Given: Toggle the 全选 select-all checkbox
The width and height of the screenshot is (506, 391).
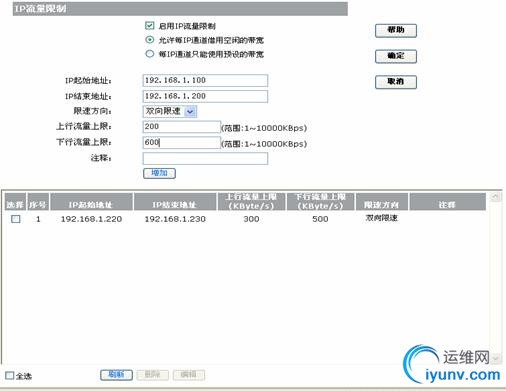Looking at the screenshot, I should (10, 375).
